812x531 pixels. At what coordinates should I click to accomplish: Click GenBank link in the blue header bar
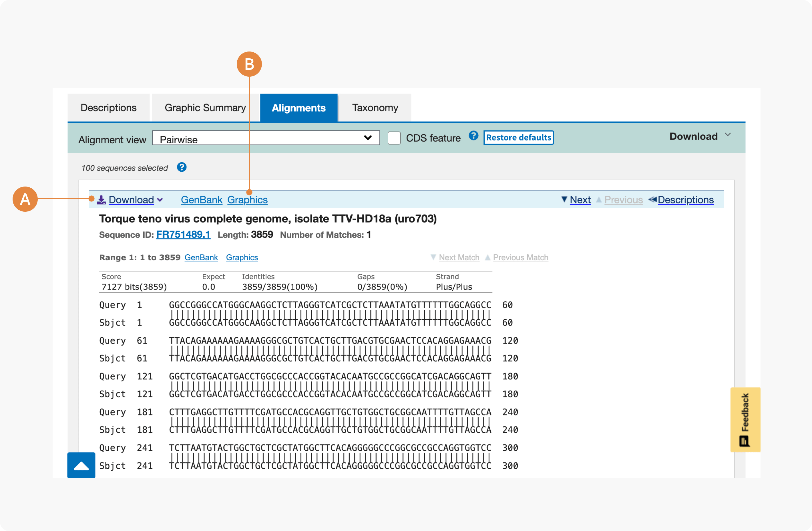pyautogui.click(x=201, y=200)
